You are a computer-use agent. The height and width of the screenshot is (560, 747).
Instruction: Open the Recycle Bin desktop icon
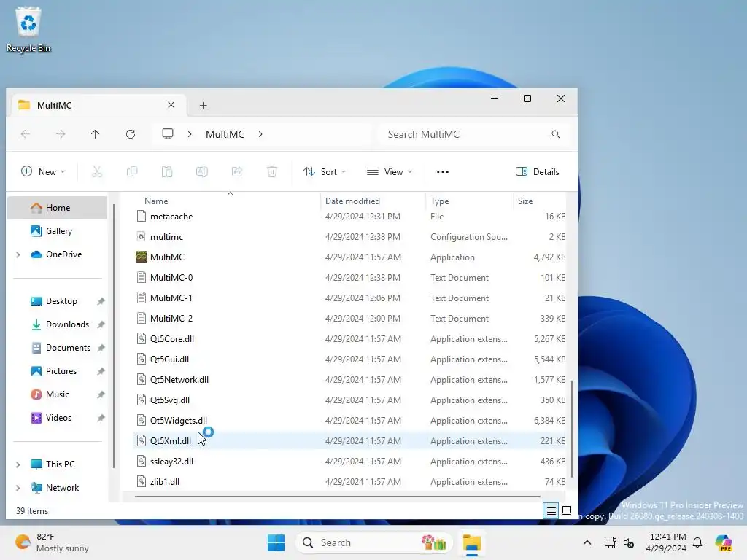coord(28,29)
